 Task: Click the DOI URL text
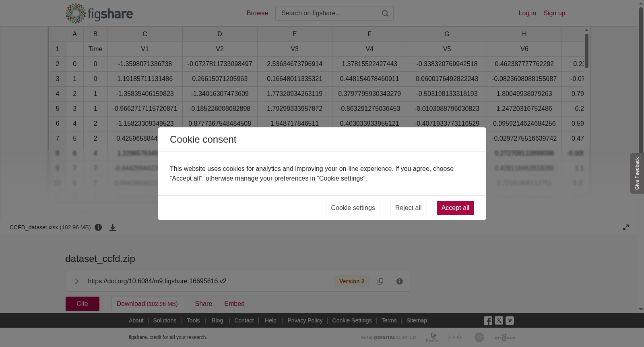pyautogui.click(x=157, y=281)
